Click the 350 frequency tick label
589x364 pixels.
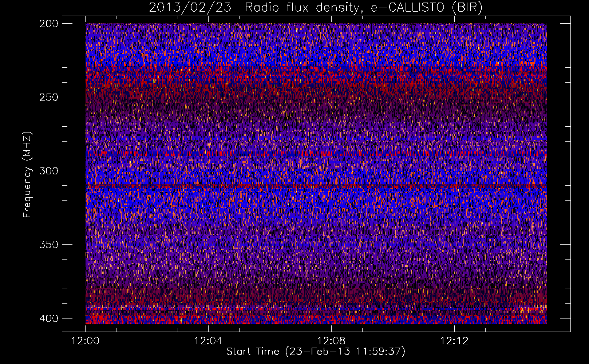pos(48,245)
